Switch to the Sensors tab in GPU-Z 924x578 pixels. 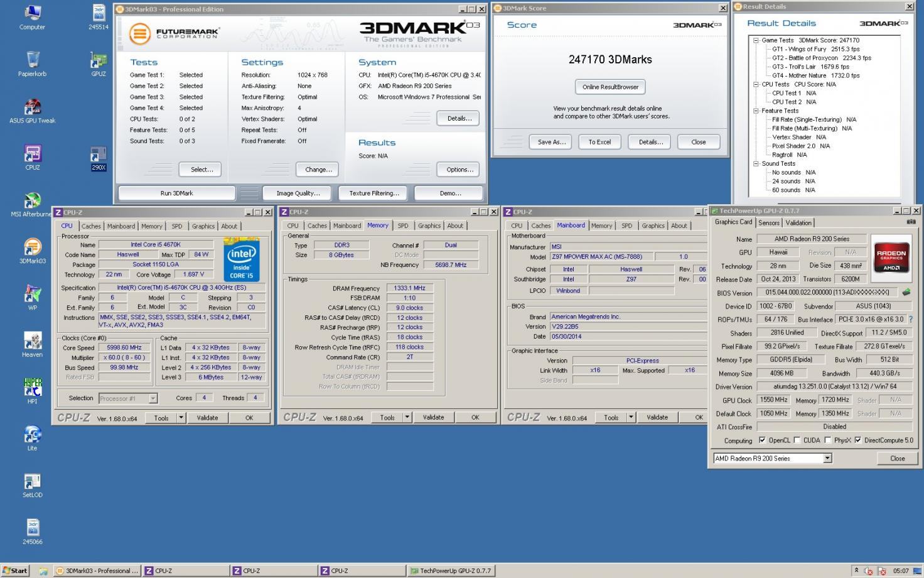(768, 222)
